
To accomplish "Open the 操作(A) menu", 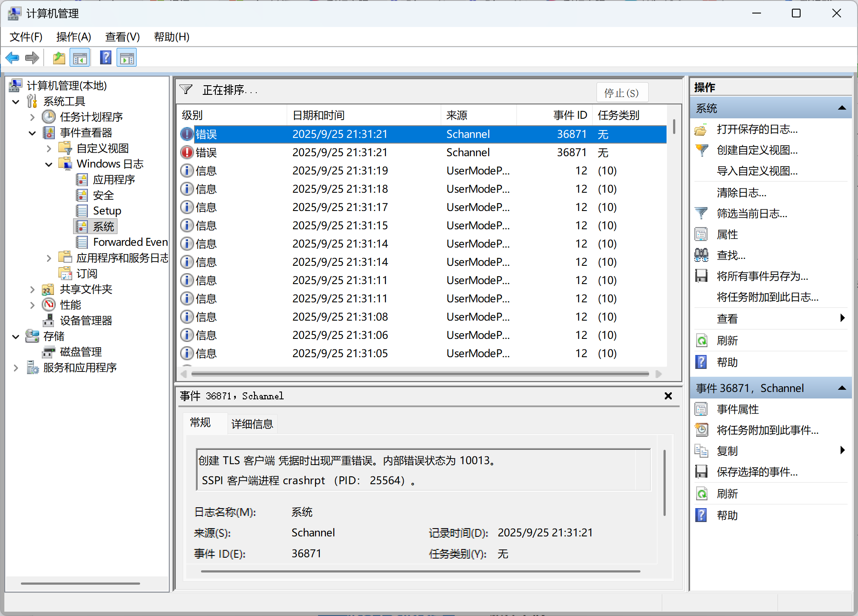I will coord(74,37).
